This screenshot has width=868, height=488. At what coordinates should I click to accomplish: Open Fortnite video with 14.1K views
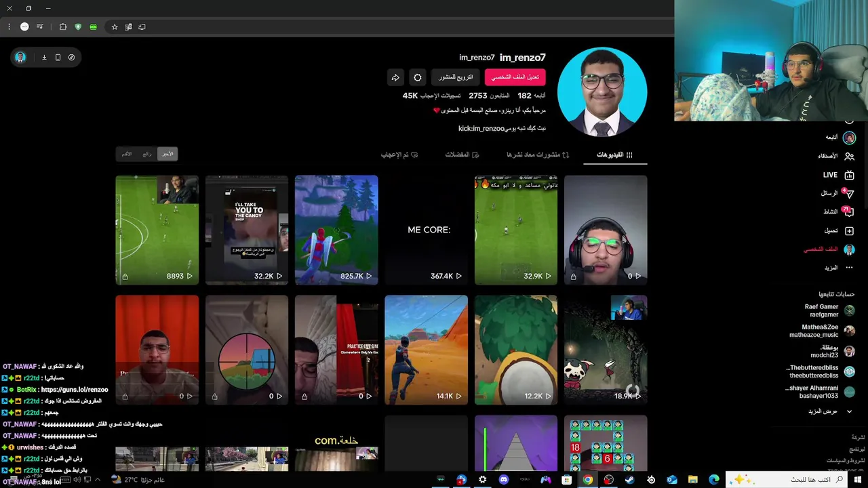point(426,350)
